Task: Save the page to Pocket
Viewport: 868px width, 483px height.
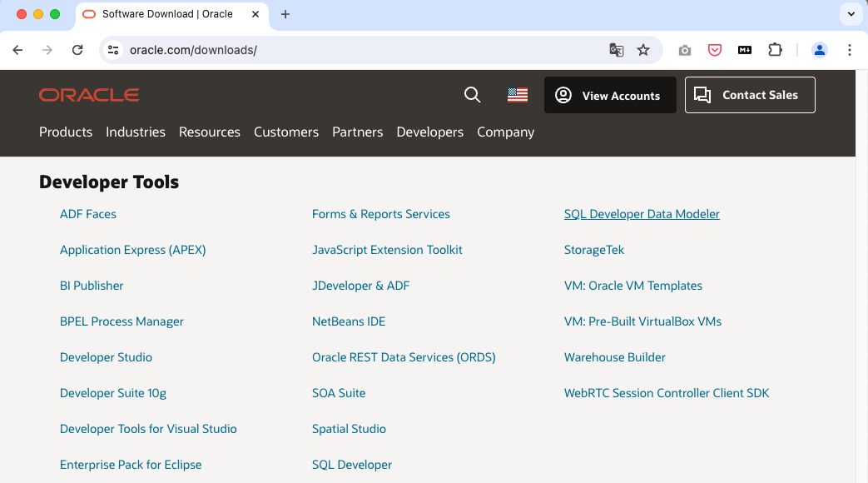Action: pos(715,50)
